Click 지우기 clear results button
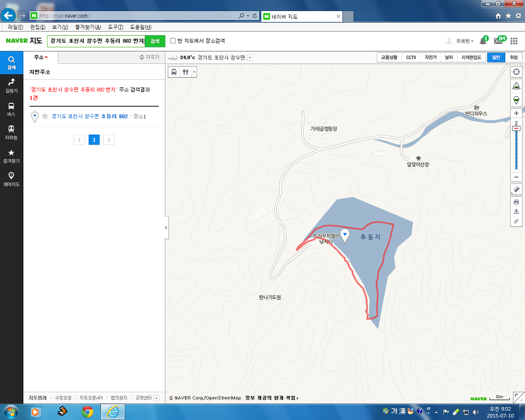 pyautogui.click(x=149, y=57)
